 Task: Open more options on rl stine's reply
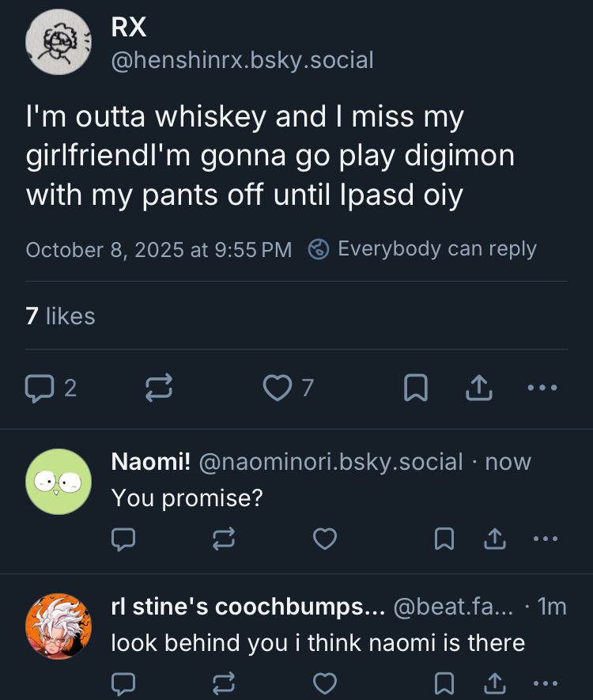point(545,683)
